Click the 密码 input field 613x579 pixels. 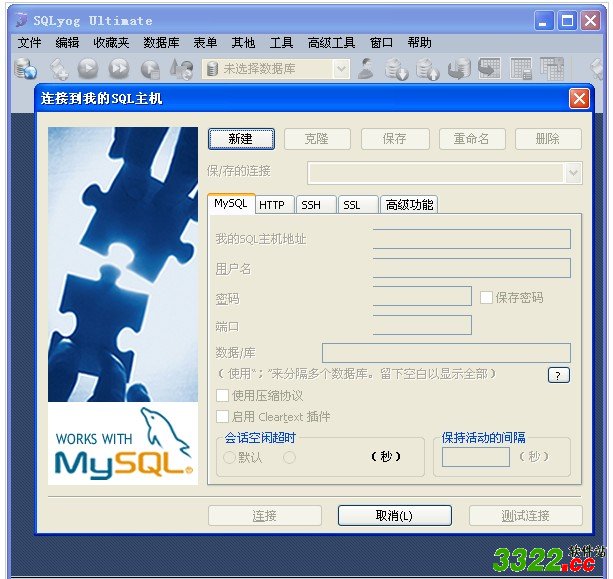(422, 296)
